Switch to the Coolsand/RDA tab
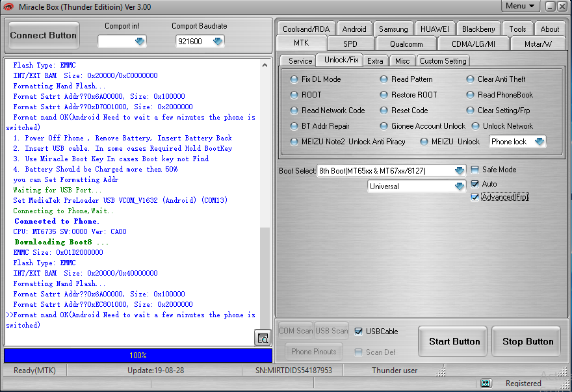 (305, 29)
